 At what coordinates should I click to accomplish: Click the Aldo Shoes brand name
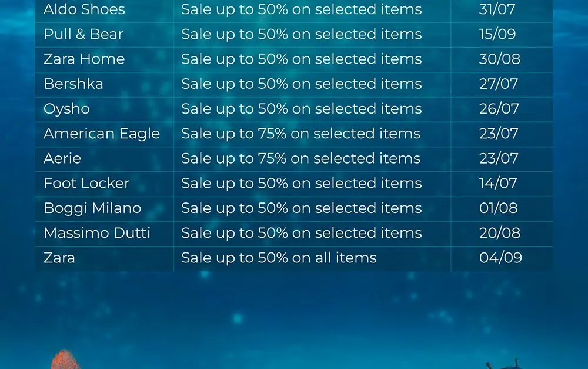84,9
